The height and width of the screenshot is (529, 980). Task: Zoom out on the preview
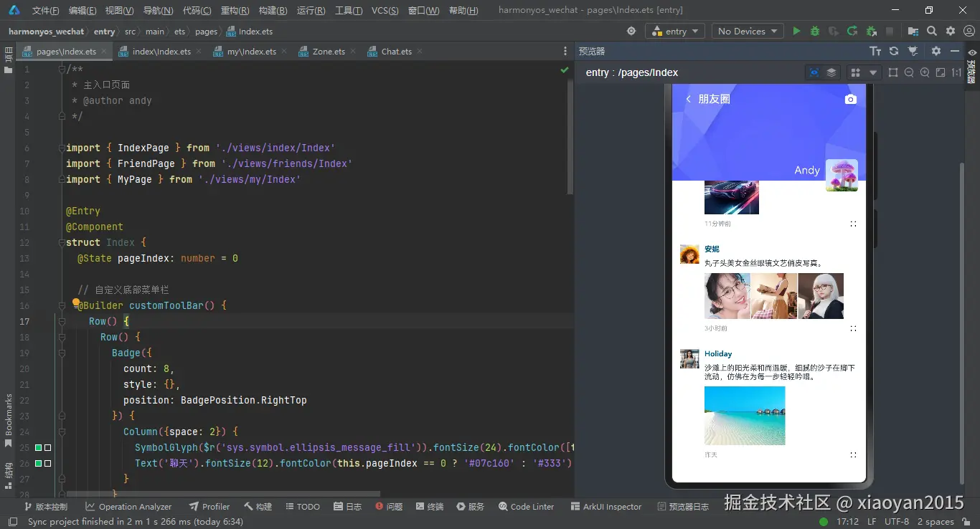tap(909, 72)
